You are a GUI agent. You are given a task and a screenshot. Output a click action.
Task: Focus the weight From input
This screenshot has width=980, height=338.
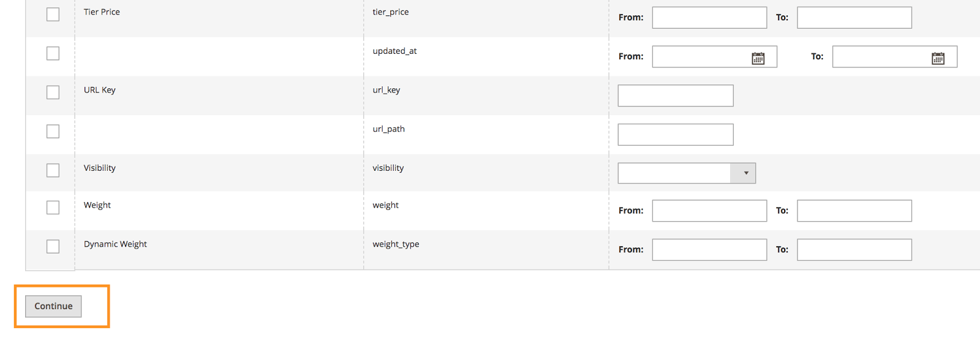(709, 211)
